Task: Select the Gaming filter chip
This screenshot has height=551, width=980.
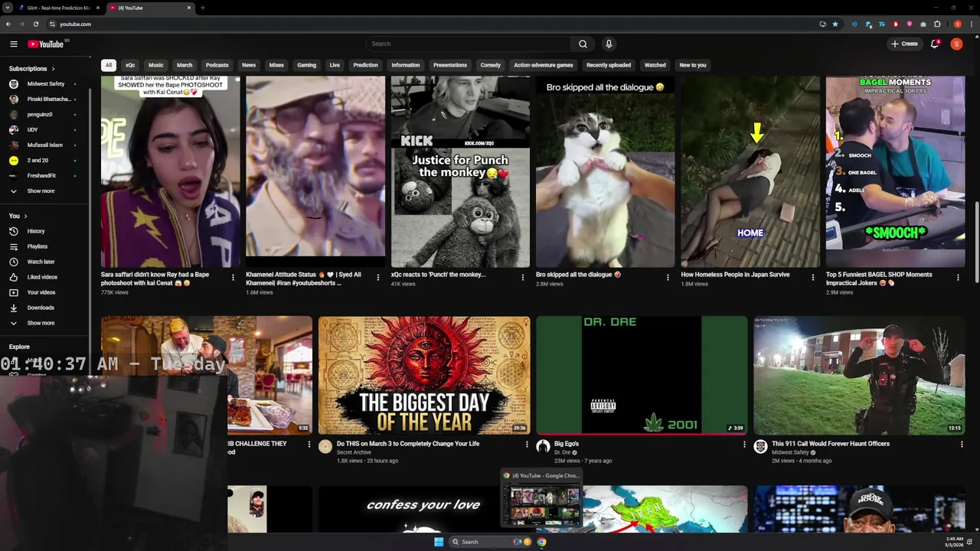Action: tap(306, 65)
